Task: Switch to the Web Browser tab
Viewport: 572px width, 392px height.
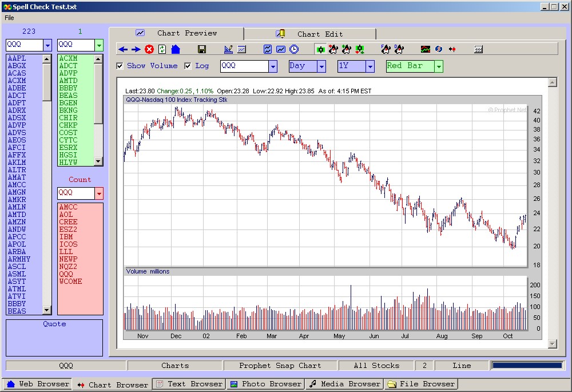Action: coord(38,384)
